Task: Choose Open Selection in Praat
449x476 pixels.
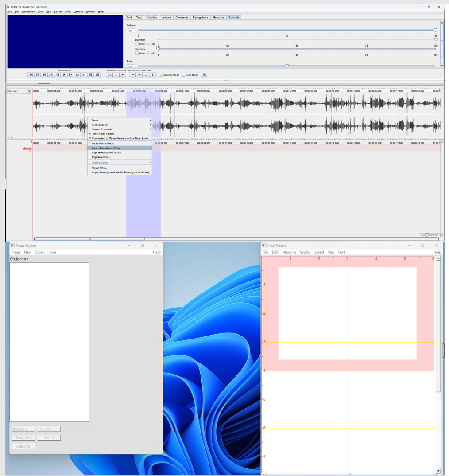Action: [106, 148]
